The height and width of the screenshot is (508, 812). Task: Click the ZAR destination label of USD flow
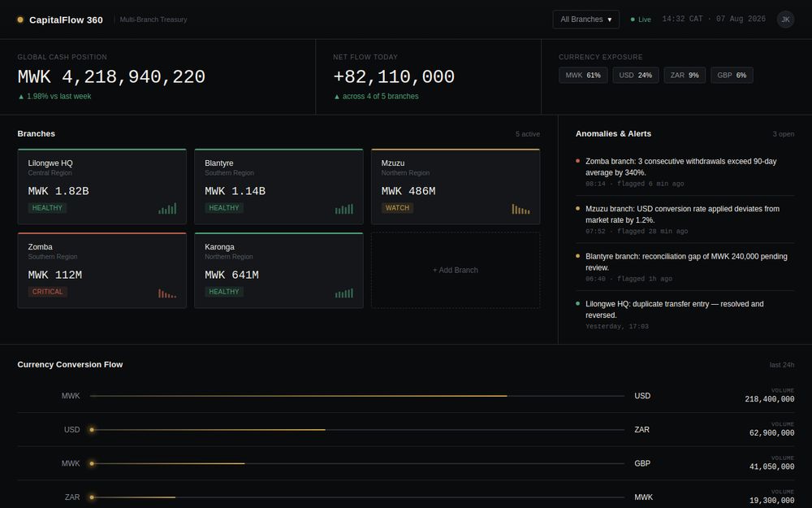click(641, 430)
